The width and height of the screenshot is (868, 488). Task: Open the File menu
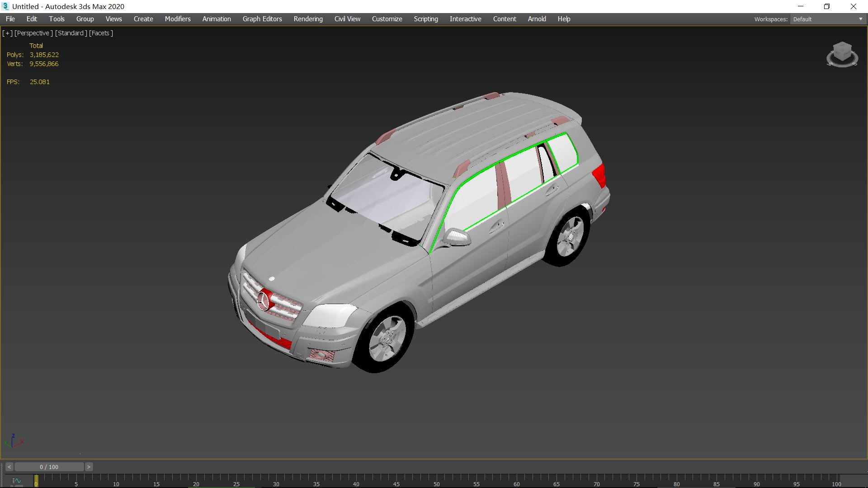click(x=10, y=19)
